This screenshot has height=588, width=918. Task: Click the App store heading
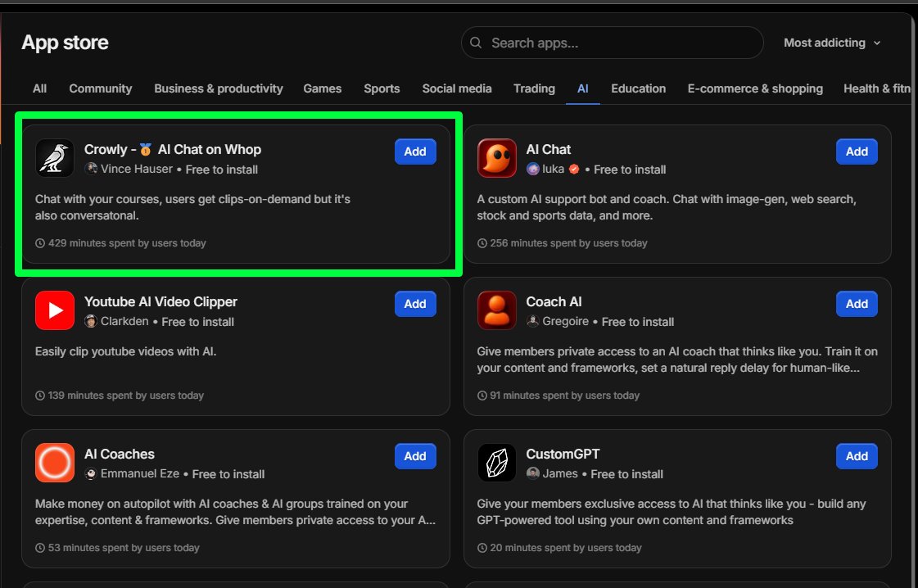(65, 42)
